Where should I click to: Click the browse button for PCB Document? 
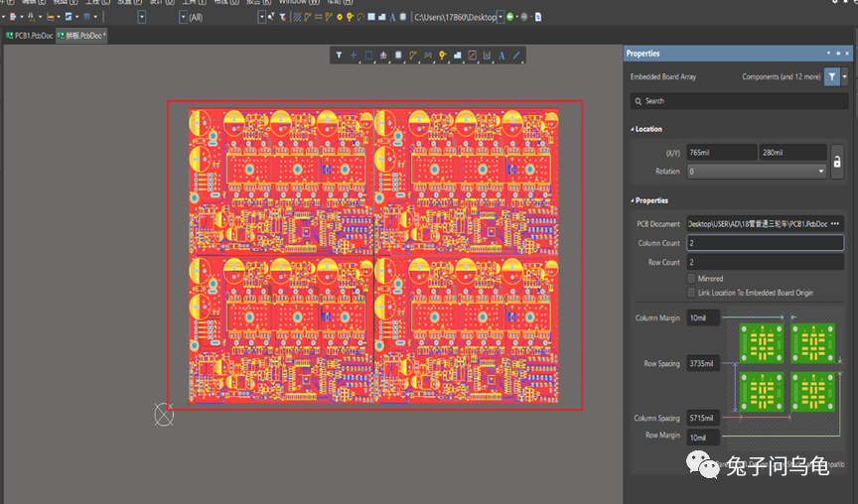[x=833, y=224]
